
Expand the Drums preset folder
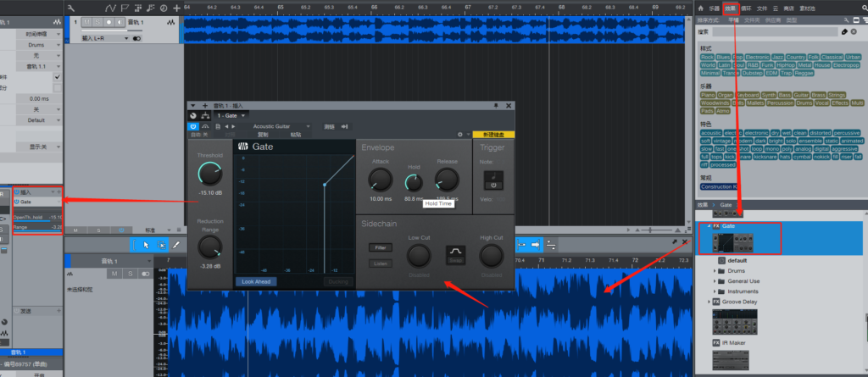(x=715, y=271)
